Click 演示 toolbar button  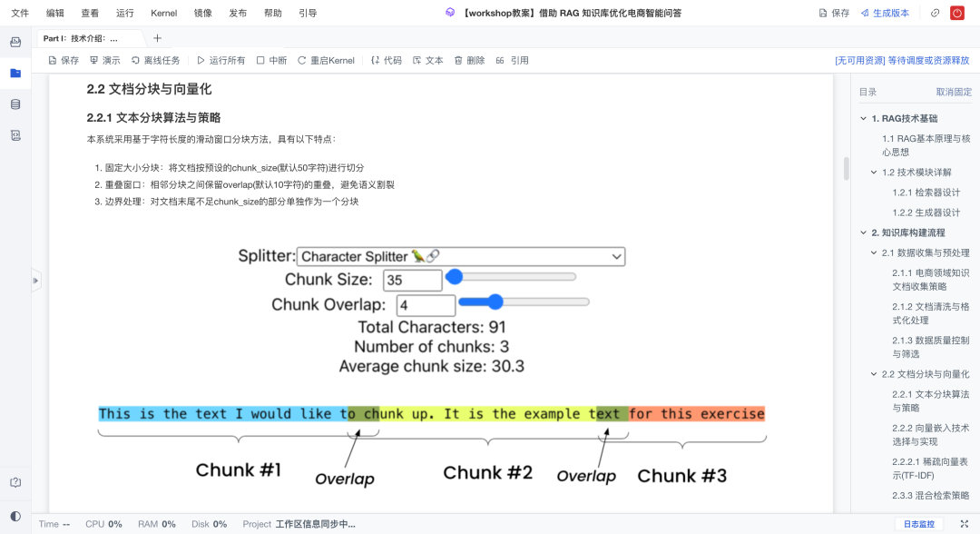(x=105, y=61)
